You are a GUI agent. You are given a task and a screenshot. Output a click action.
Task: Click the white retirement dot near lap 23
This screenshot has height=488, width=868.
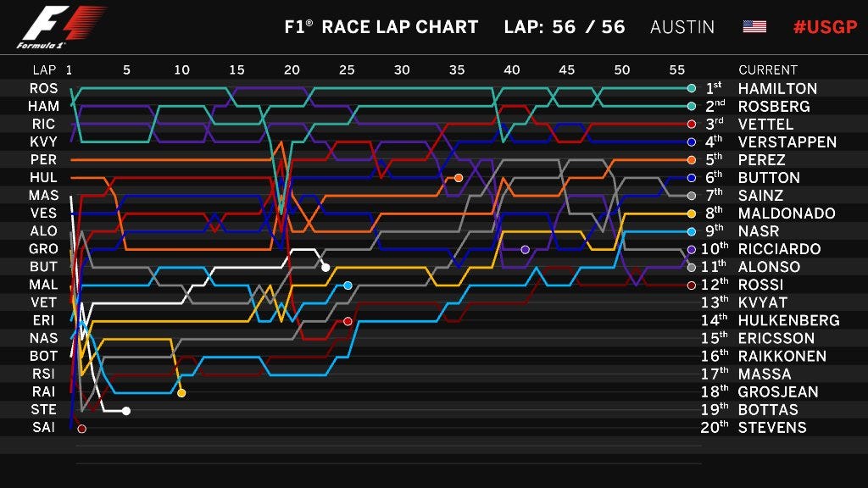pos(326,267)
